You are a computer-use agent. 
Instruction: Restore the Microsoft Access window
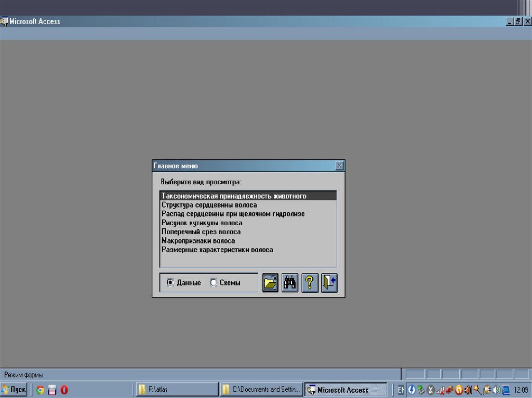coord(518,21)
